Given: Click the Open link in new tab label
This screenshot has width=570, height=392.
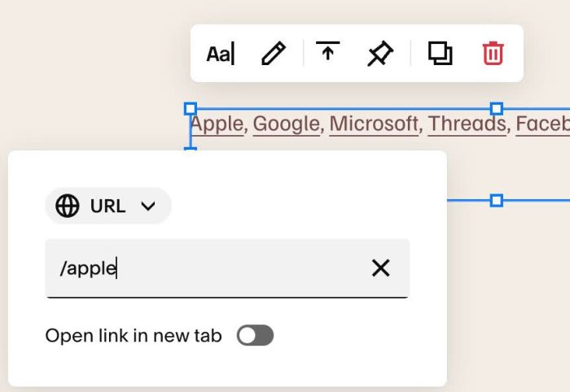Looking at the screenshot, I should (134, 336).
